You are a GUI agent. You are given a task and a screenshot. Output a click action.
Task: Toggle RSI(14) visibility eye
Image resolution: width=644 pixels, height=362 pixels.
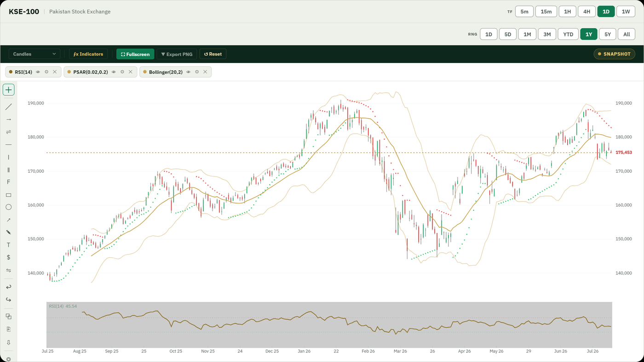pos(38,72)
